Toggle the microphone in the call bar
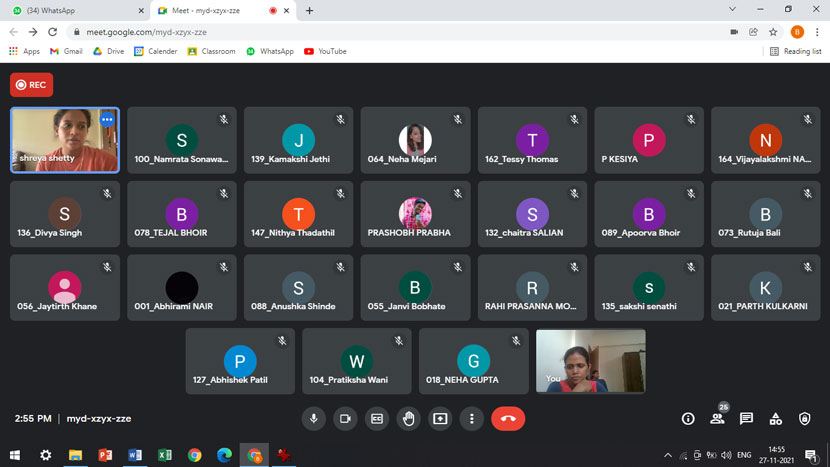This screenshot has height=467, width=830. click(313, 419)
